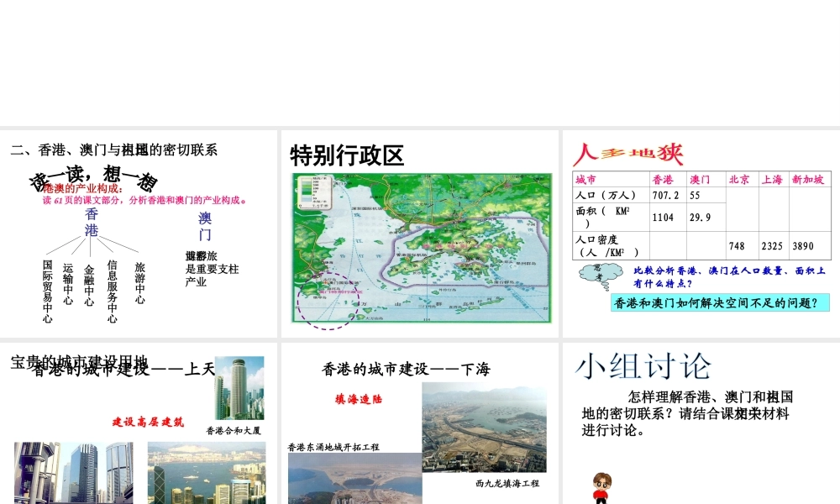Click the table header 上海

click(772, 180)
